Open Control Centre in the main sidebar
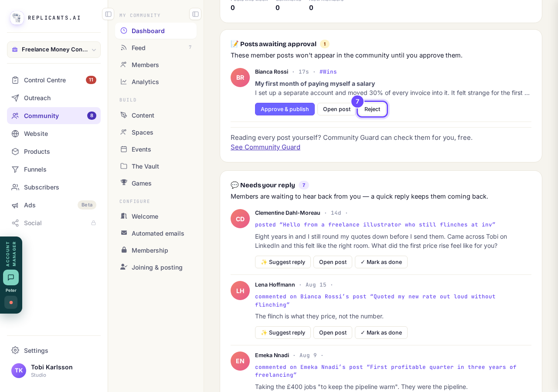Screen dimensions: 558x392 click(54, 80)
